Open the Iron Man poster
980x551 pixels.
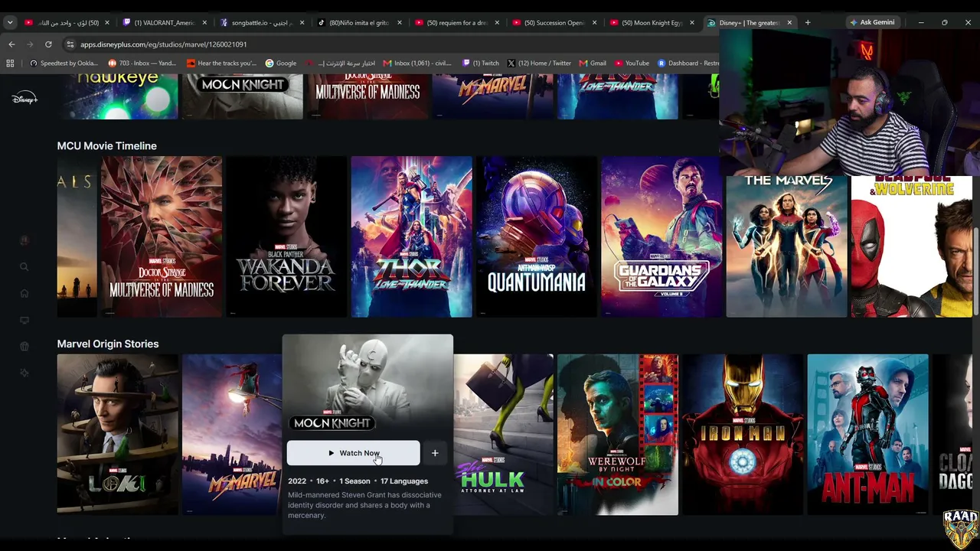click(x=743, y=435)
